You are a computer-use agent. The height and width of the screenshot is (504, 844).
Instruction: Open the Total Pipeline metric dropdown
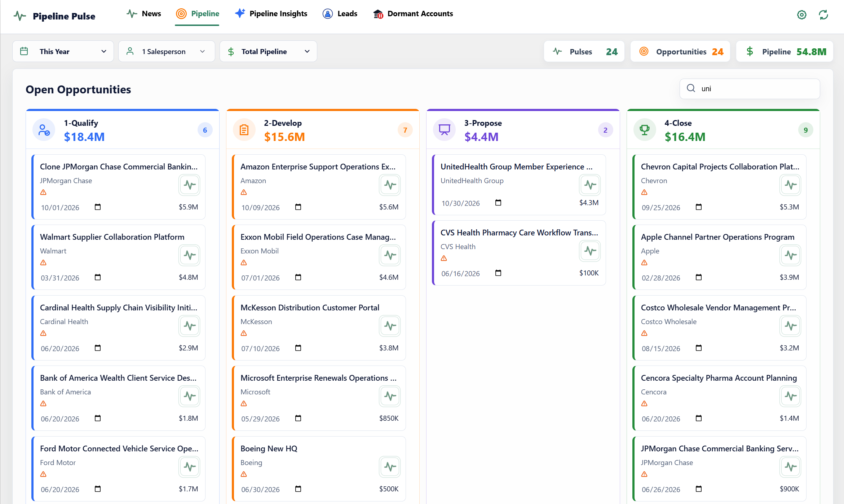pyautogui.click(x=268, y=51)
